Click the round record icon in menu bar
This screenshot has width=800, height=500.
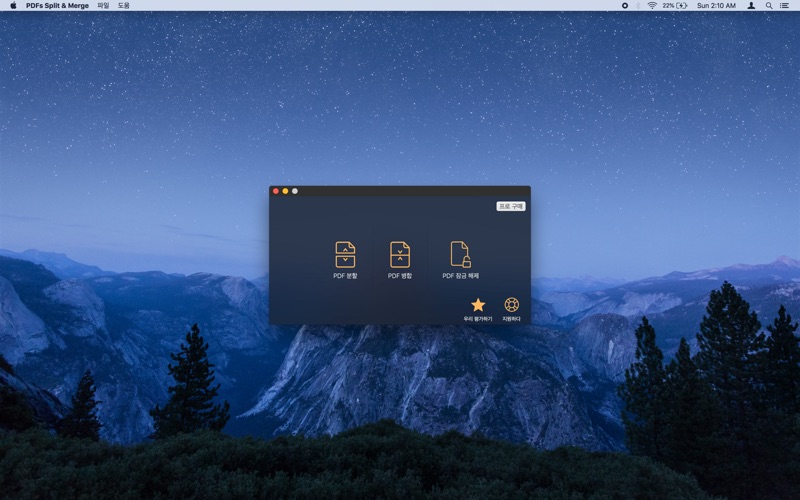click(x=625, y=6)
